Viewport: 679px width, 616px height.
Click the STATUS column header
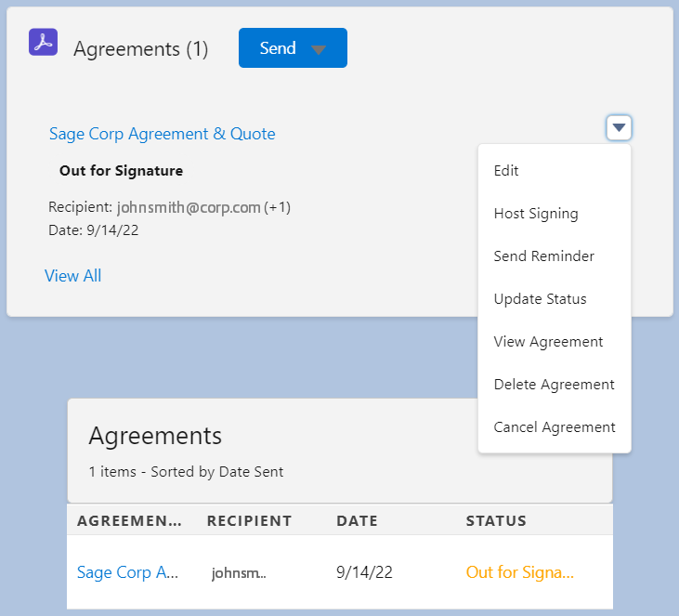496,520
